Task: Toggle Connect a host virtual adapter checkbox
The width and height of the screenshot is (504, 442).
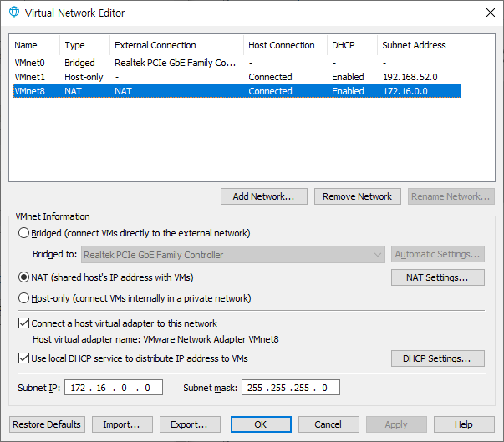Action: [x=23, y=323]
